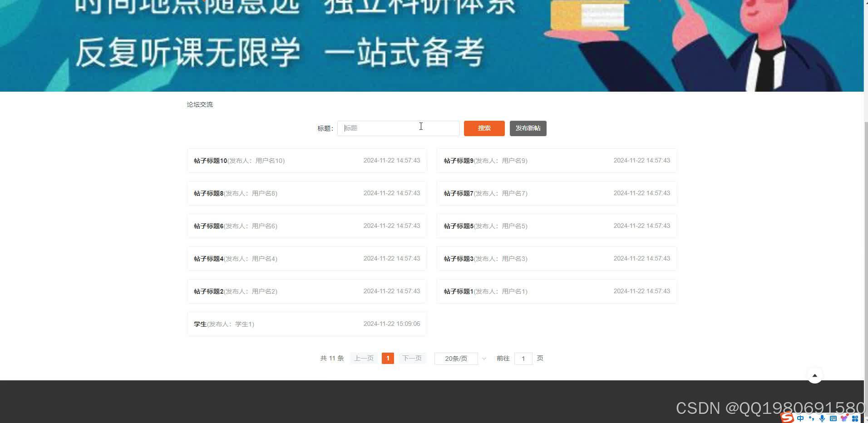
Task: Click the 下一页 next page control
Action: click(411, 358)
